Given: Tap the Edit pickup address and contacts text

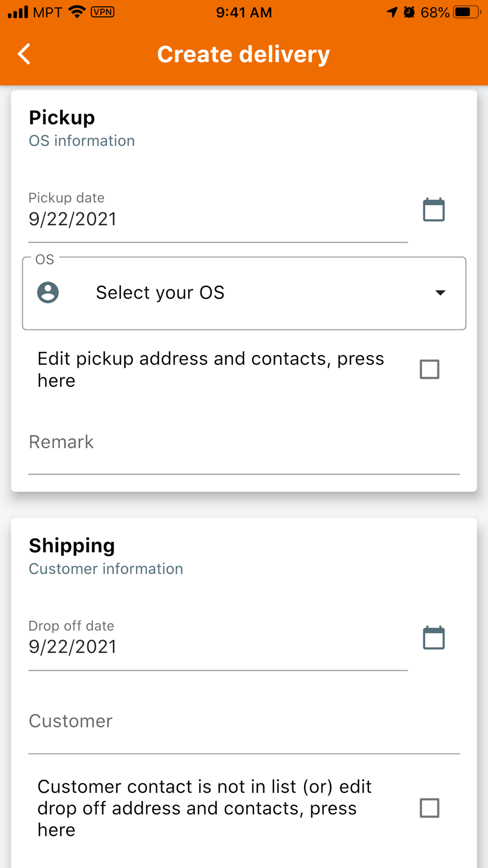Looking at the screenshot, I should pos(211,370).
